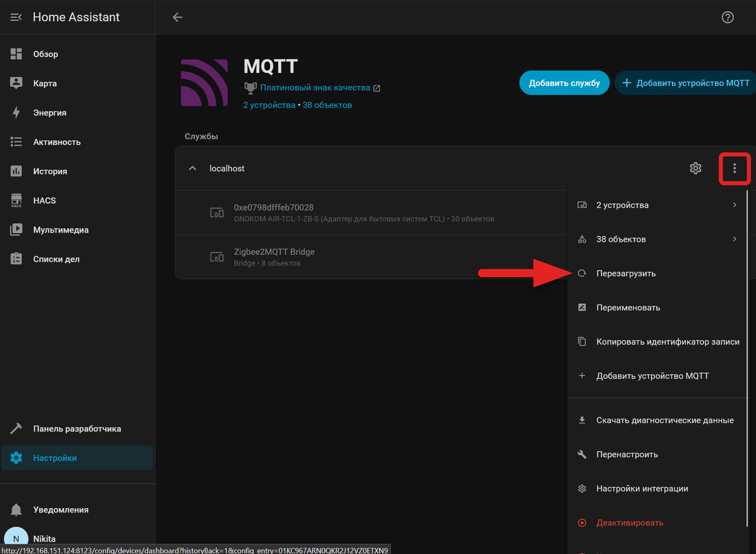The width and height of the screenshot is (756, 554).
Task: Click the Копировать идентификатор записи copy icon
Action: click(582, 341)
